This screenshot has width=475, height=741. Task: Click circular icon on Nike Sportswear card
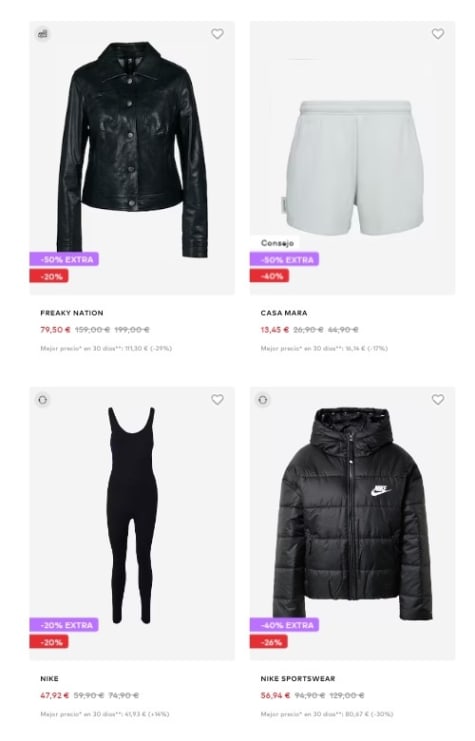[263, 400]
